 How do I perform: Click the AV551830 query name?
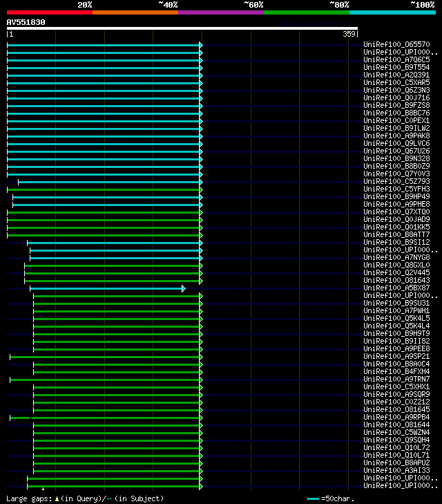(x=26, y=22)
